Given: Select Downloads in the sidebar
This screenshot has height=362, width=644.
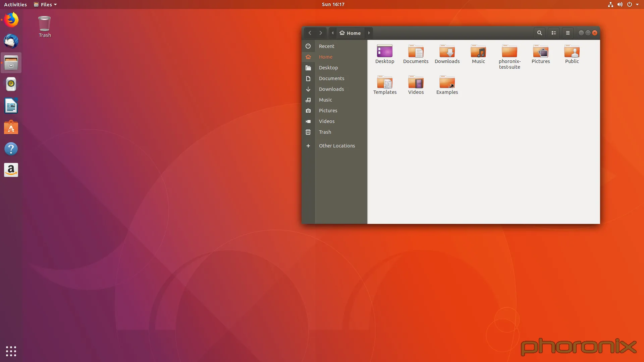Looking at the screenshot, I should pos(334,89).
